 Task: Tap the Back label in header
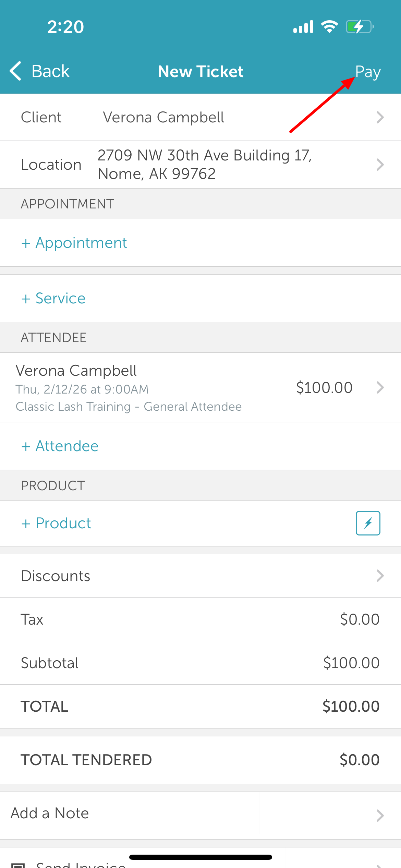tap(50, 71)
